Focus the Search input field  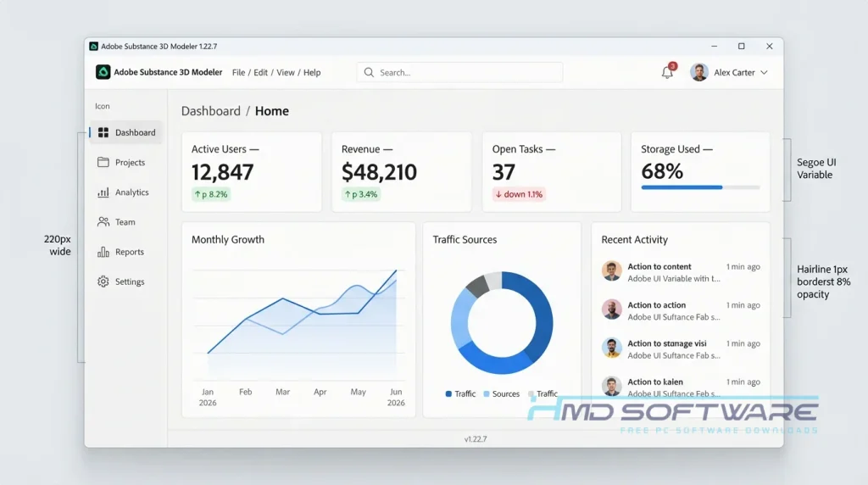[460, 73]
